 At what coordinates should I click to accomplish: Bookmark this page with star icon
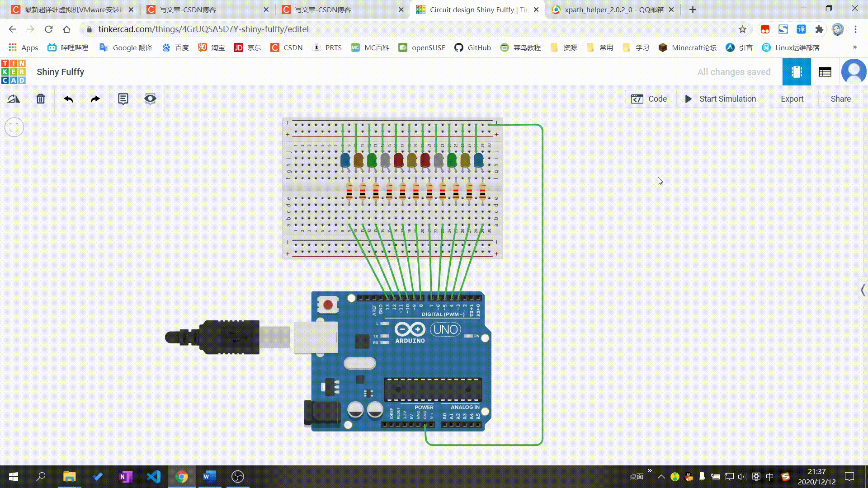click(x=742, y=29)
